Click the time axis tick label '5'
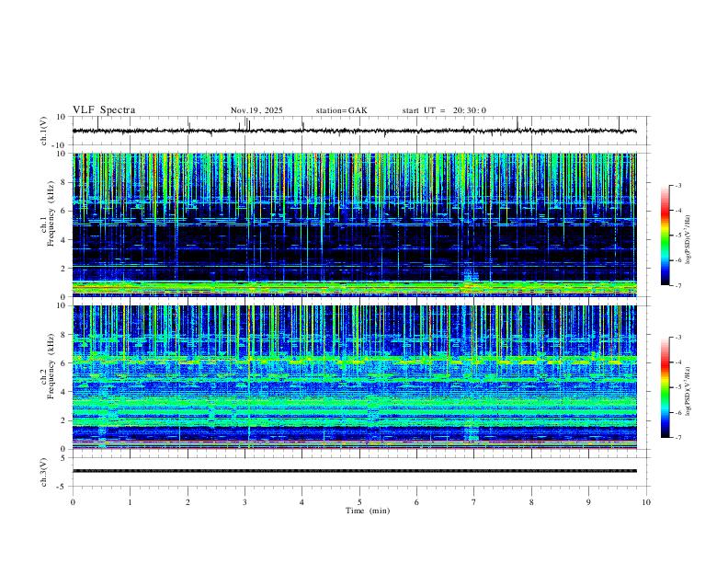The width and height of the screenshot is (728, 563). coord(359,502)
